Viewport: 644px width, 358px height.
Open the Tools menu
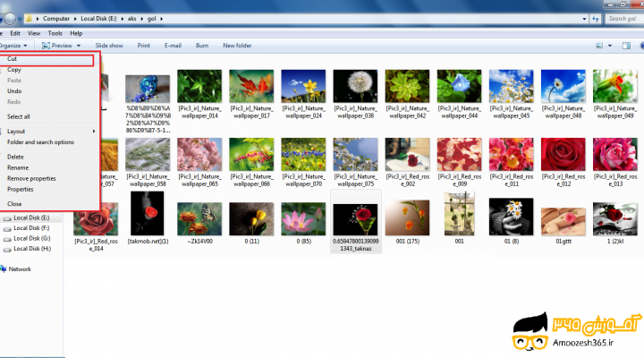click(x=55, y=33)
